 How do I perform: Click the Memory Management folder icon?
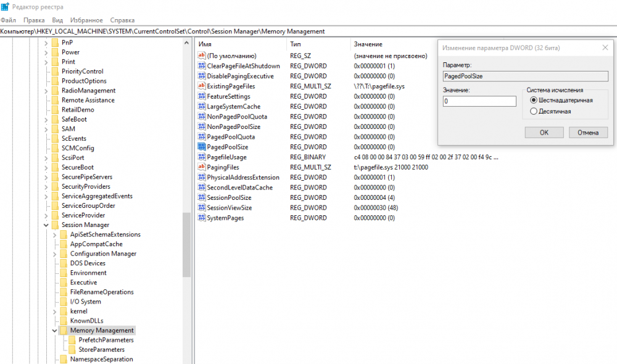[64, 331]
